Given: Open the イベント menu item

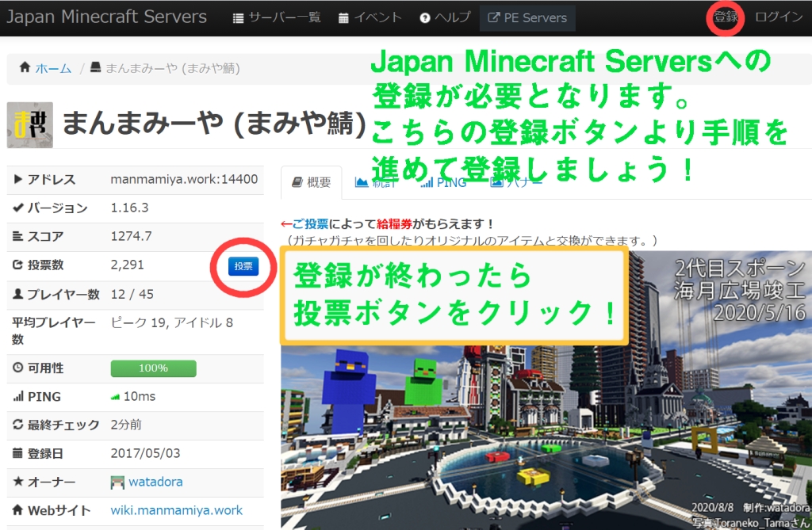Looking at the screenshot, I should point(370,17).
